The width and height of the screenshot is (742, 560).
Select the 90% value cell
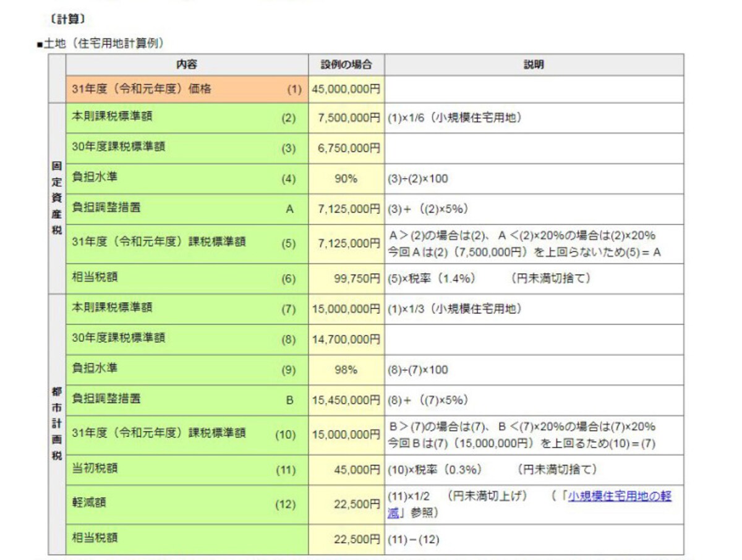click(346, 179)
